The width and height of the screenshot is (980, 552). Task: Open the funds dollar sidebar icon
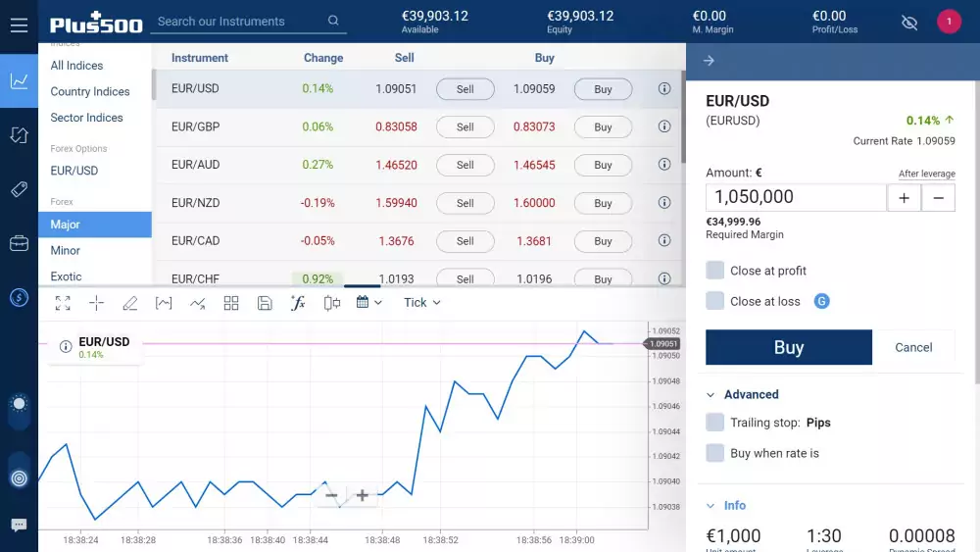click(x=19, y=297)
